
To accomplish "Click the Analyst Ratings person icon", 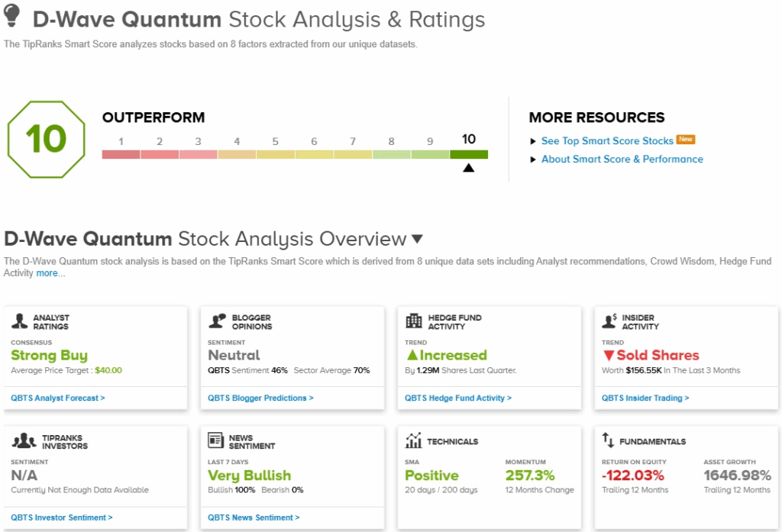I will pos(20,321).
